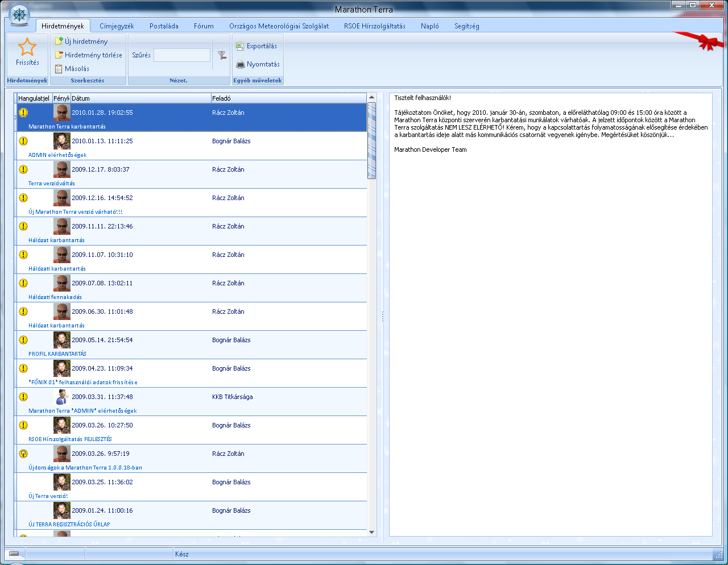The width and height of the screenshot is (728, 565).
Task: Switch to the Postaláda tab
Action: coord(164,26)
